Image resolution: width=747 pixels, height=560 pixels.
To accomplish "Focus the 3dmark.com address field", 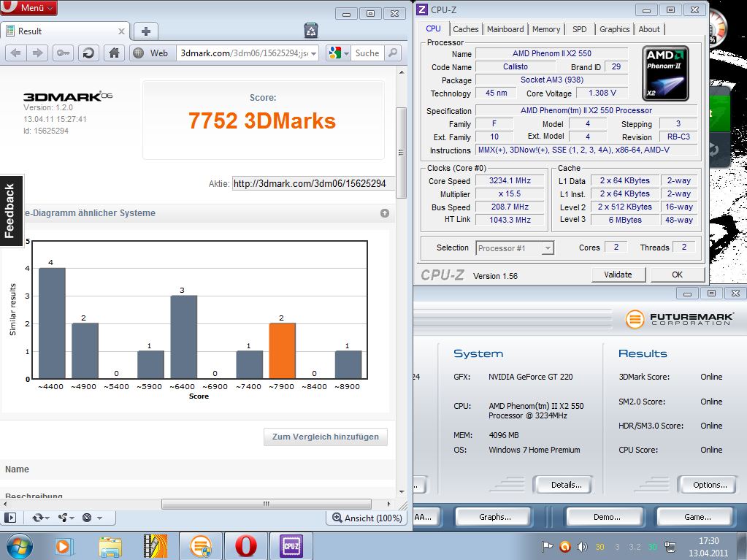I will (243, 53).
